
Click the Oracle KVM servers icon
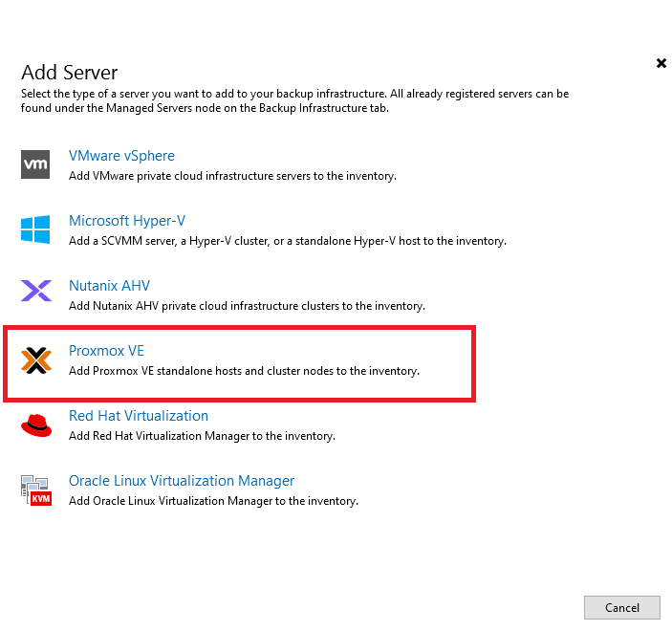pos(36,490)
